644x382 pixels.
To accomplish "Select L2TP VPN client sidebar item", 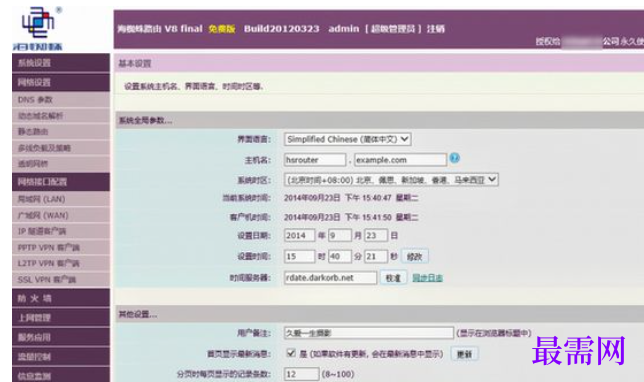I will click(x=61, y=263).
